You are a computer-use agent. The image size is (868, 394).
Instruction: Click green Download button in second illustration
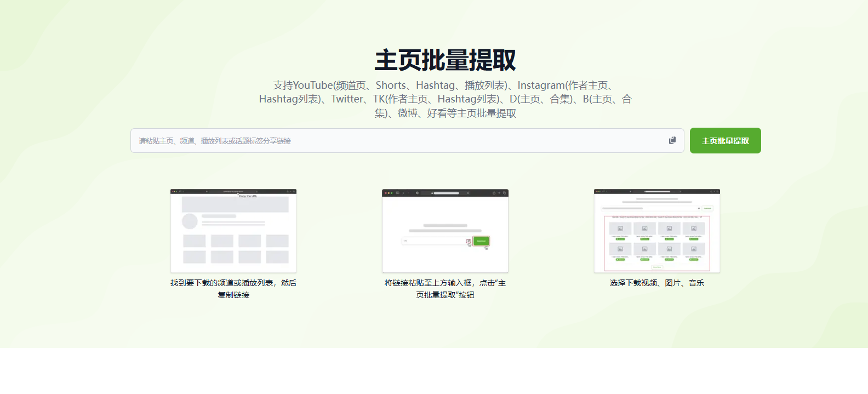point(481,241)
